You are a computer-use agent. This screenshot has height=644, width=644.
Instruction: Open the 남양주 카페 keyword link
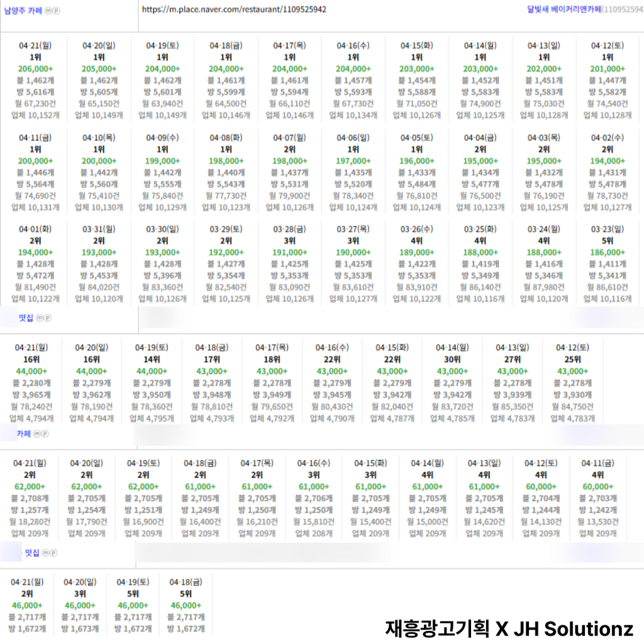(23, 11)
